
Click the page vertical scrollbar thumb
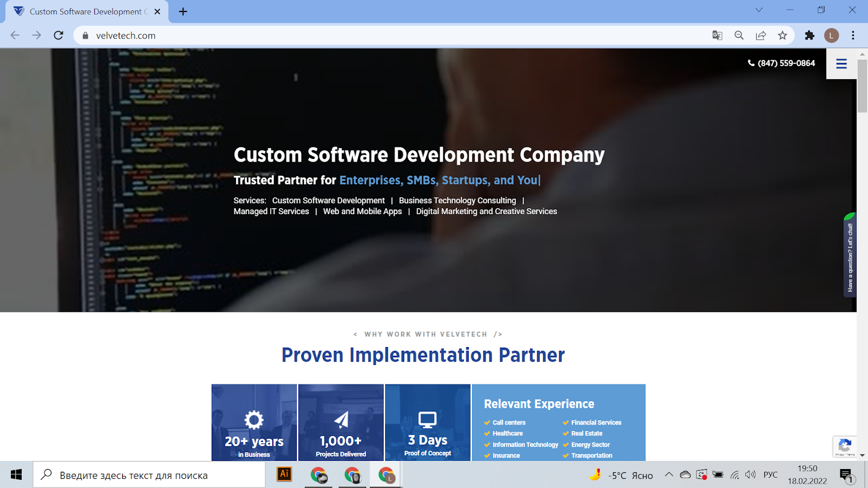[x=862, y=86]
